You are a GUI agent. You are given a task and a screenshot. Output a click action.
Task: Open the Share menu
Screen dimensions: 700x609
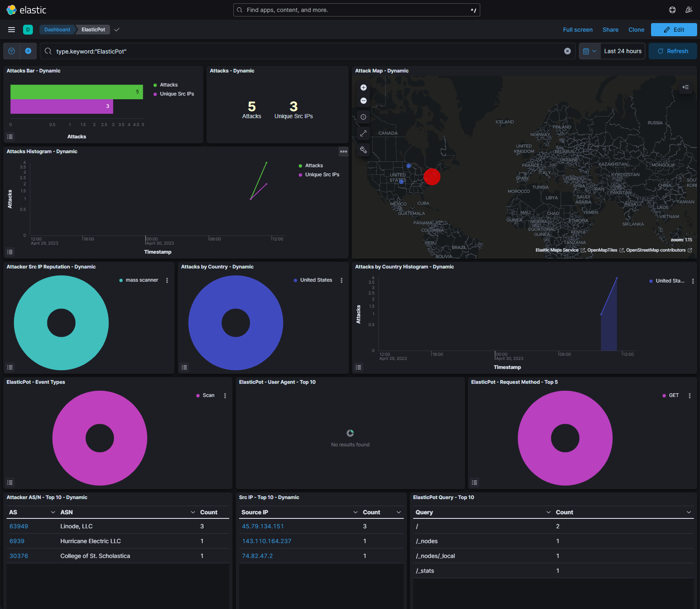coord(610,30)
